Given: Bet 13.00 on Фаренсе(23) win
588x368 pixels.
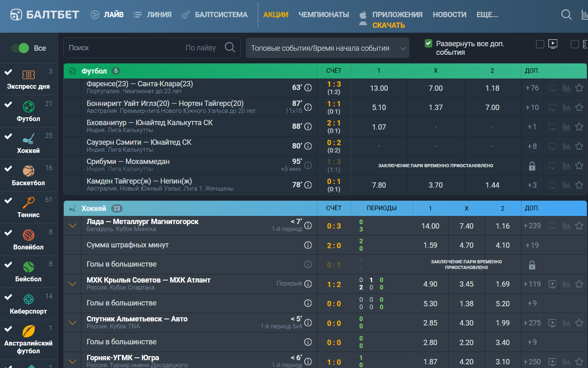Looking at the screenshot, I should coord(379,88).
